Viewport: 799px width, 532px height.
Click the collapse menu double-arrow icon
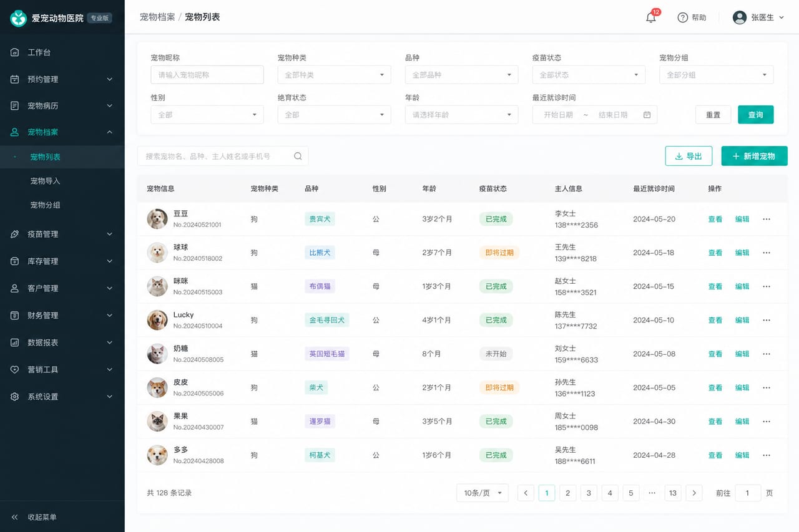click(15, 517)
